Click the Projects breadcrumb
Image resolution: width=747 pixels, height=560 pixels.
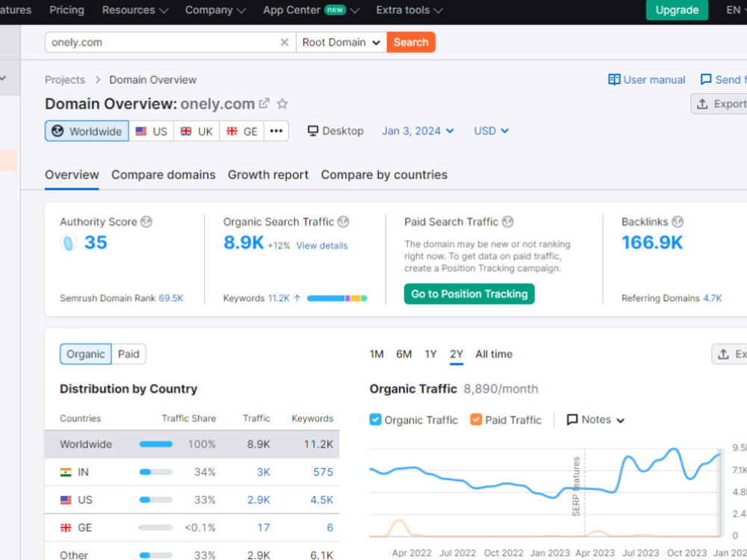65,80
